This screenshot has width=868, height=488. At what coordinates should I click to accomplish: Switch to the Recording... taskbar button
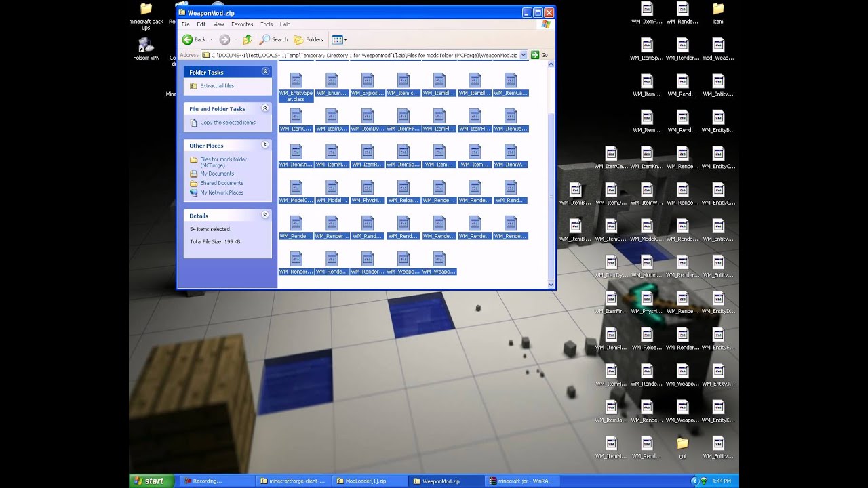[216, 481]
